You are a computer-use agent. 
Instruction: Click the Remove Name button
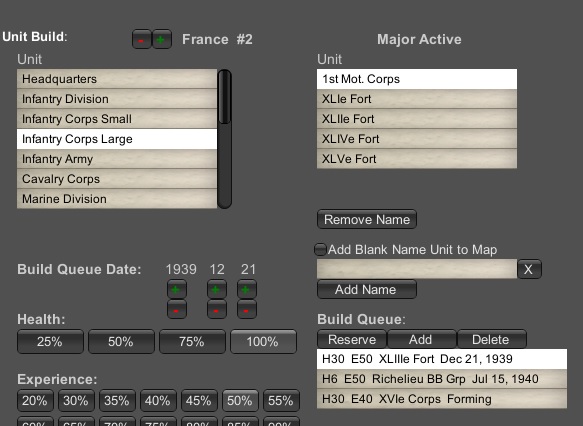pyautogui.click(x=367, y=219)
